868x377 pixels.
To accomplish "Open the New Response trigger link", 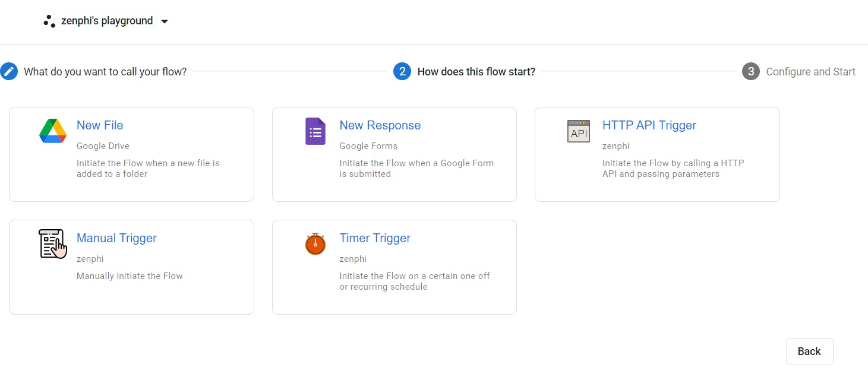I will [x=380, y=125].
